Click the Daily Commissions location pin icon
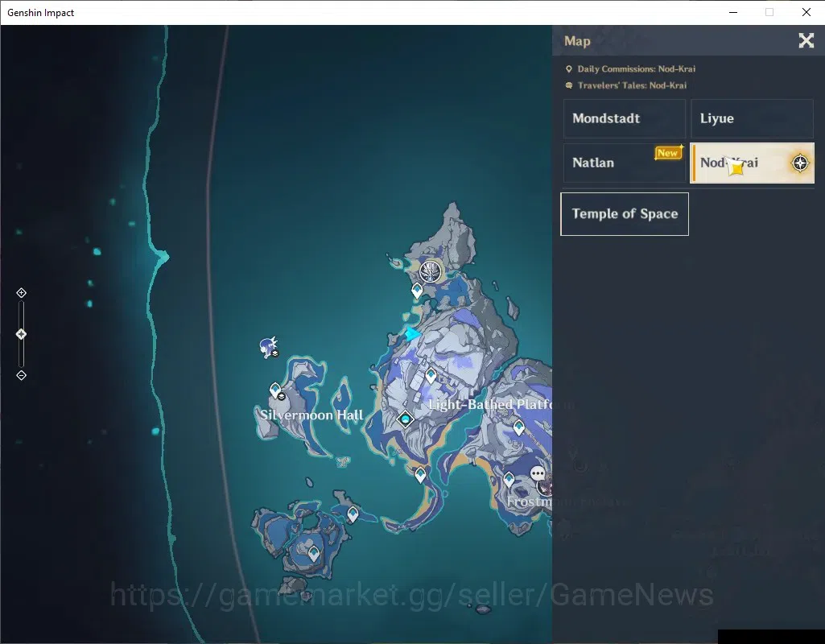 click(569, 69)
